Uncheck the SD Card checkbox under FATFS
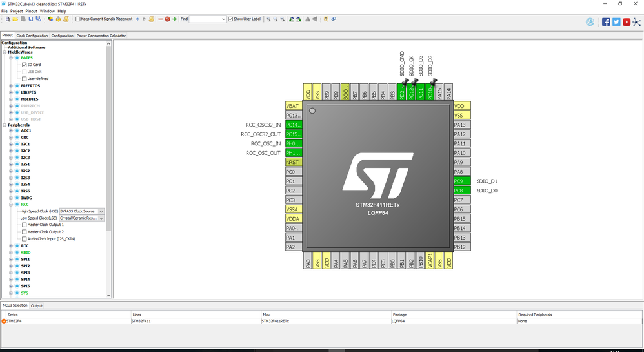Image resolution: width=644 pixels, height=352 pixels. (x=25, y=65)
